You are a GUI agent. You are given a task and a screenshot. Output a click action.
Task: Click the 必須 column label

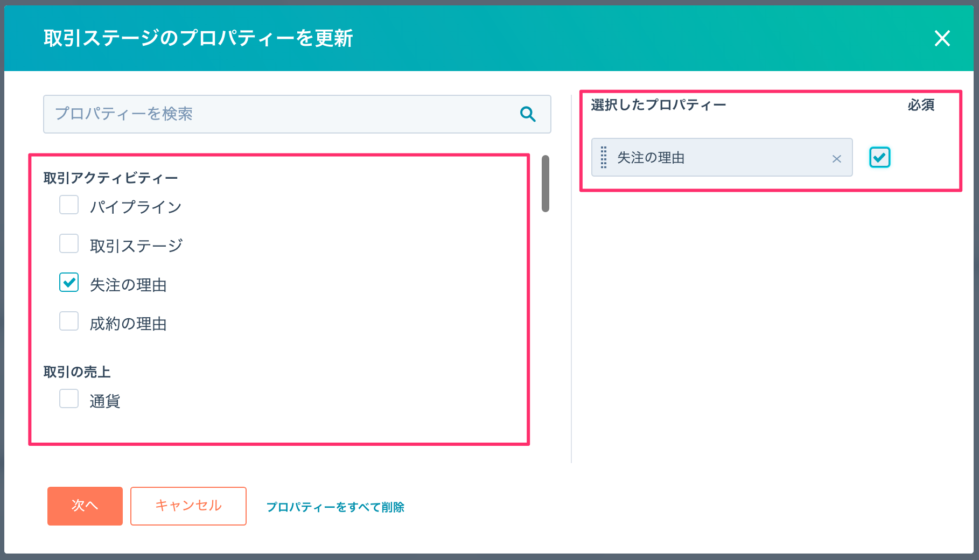tap(921, 104)
